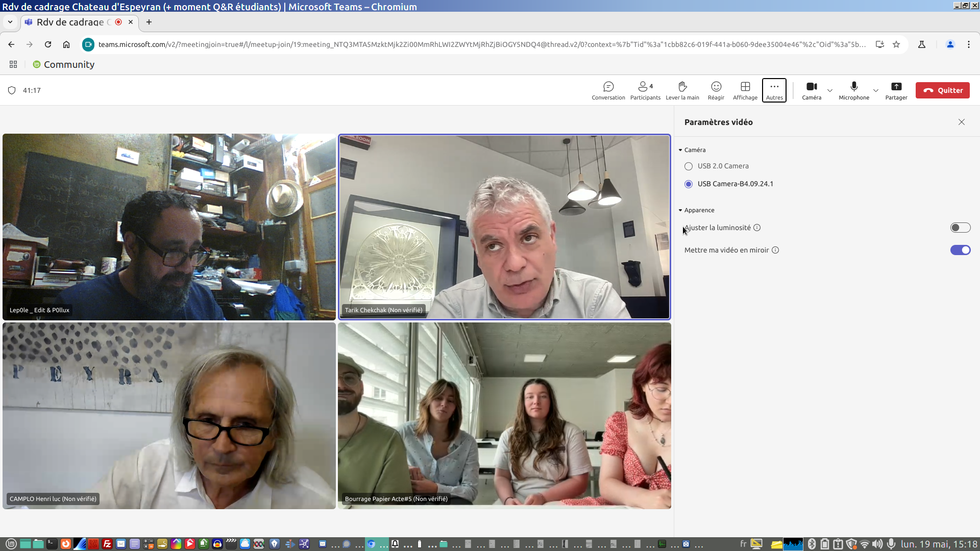Select Tarik Chekchak's video tile

click(x=504, y=227)
